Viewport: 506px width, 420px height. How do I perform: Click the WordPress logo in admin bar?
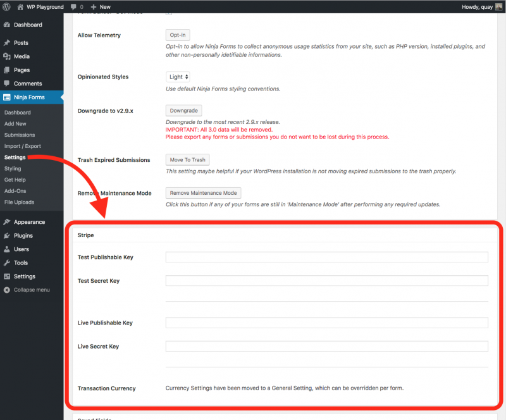coord(6,6)
